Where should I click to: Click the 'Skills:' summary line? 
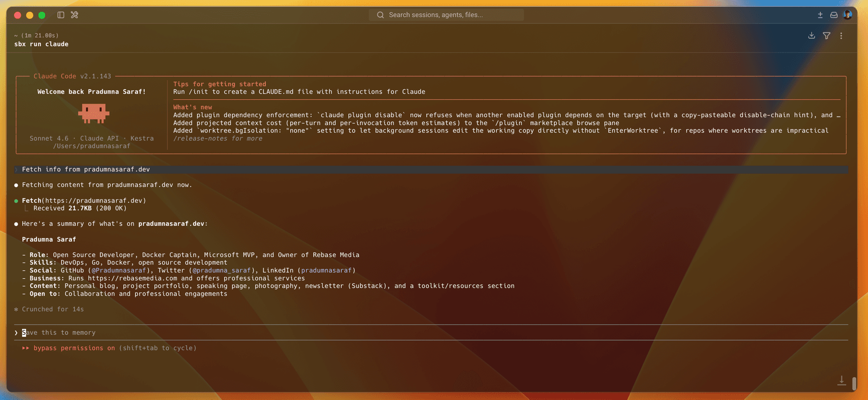point(125,263)
